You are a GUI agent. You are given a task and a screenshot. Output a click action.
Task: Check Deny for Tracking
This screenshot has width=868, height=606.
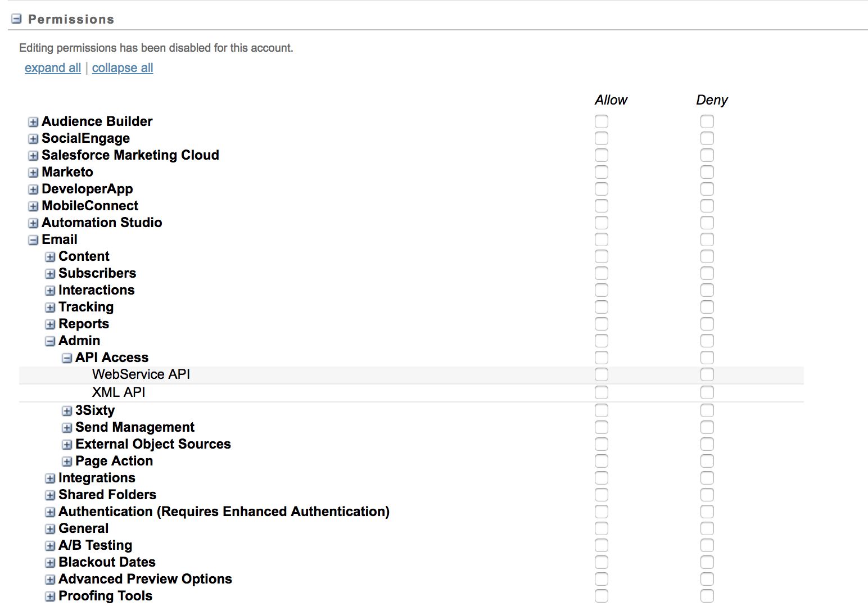707,307
